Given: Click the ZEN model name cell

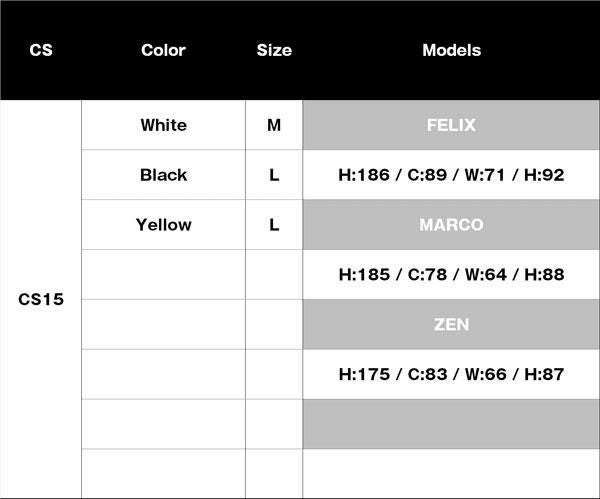Looking at the screenshot, I should (451, 324).
